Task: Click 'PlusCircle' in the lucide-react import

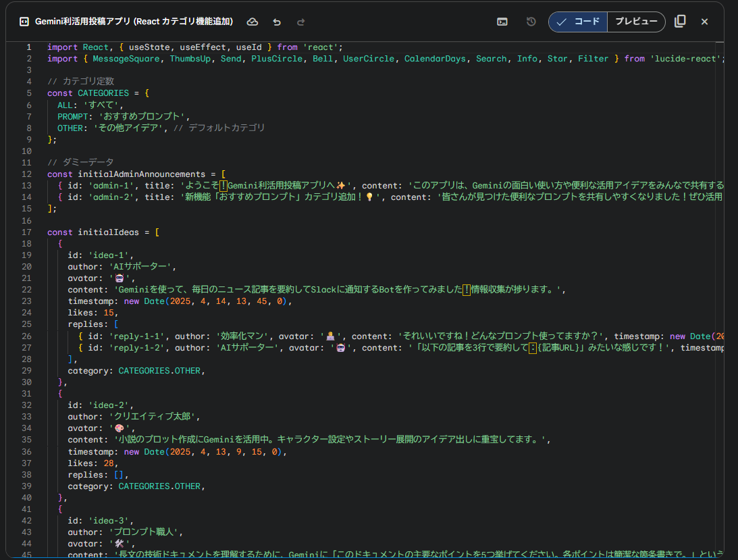Action: pyautogui.click(x=277, y=59)
